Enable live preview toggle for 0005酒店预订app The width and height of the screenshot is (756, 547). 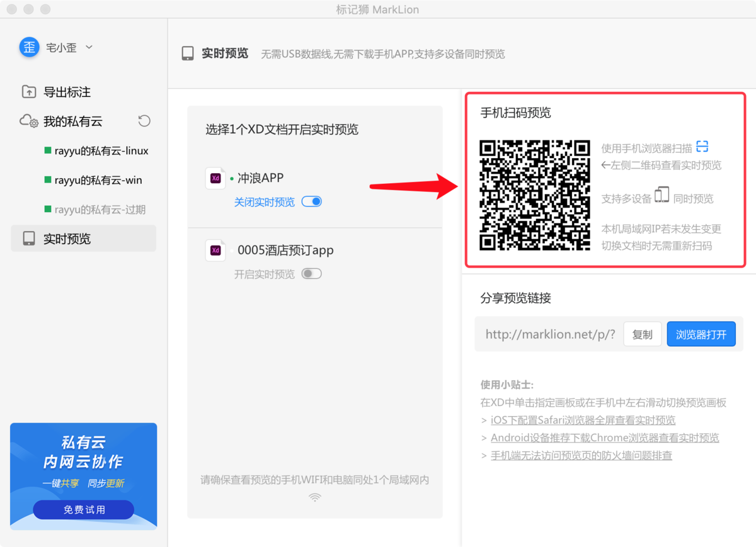[x=312, y=274]
